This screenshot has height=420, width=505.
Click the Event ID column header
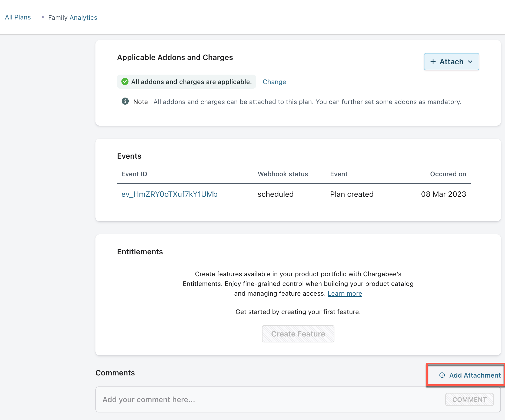(x=134, y=174)
